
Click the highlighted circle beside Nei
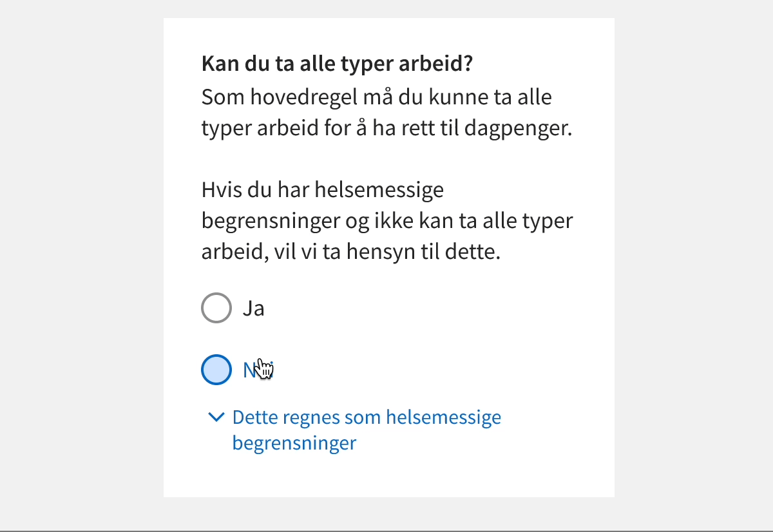pos(216,369)
